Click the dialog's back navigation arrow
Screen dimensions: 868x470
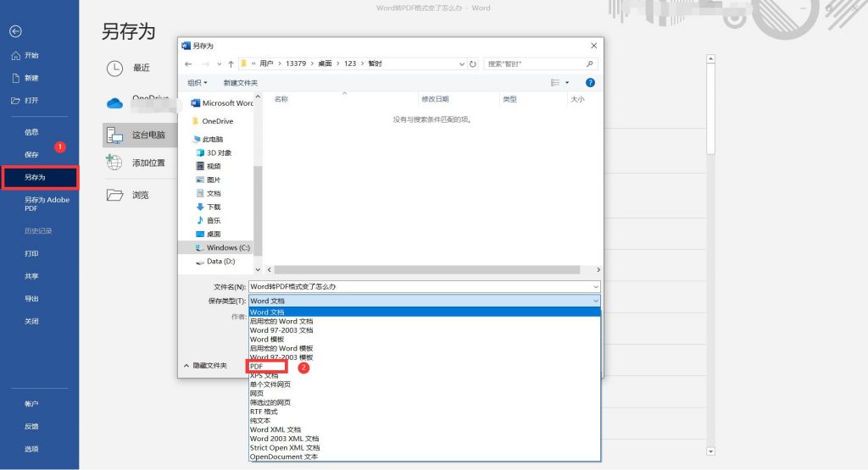[189, 64]
